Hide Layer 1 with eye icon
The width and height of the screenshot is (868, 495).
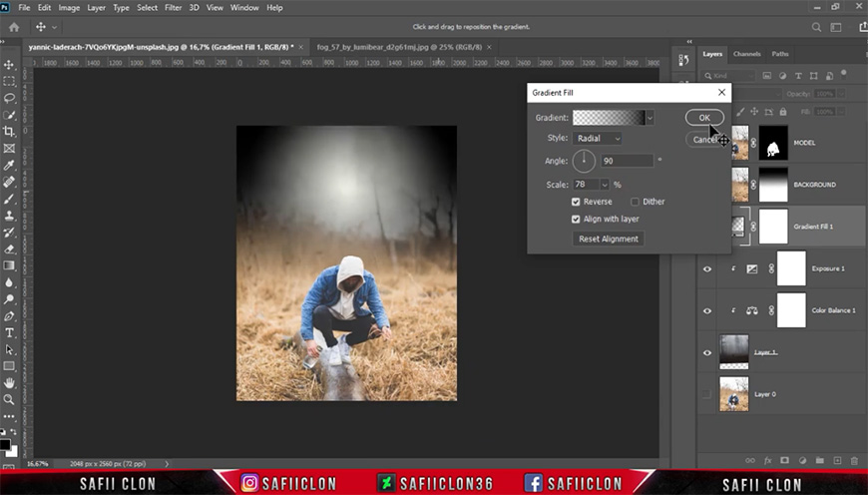(707, 352)
